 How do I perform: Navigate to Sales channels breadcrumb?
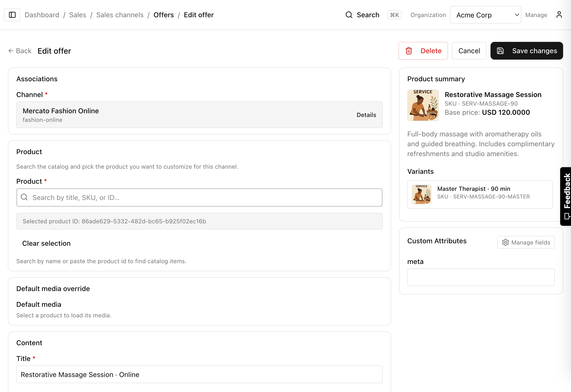(120, 15)
